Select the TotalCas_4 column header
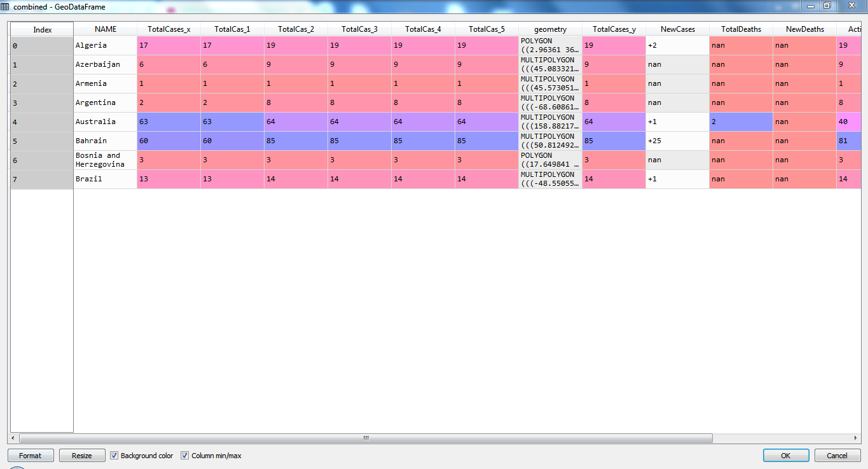The width and height of the screenshot is (868, 469). [424, 29]
